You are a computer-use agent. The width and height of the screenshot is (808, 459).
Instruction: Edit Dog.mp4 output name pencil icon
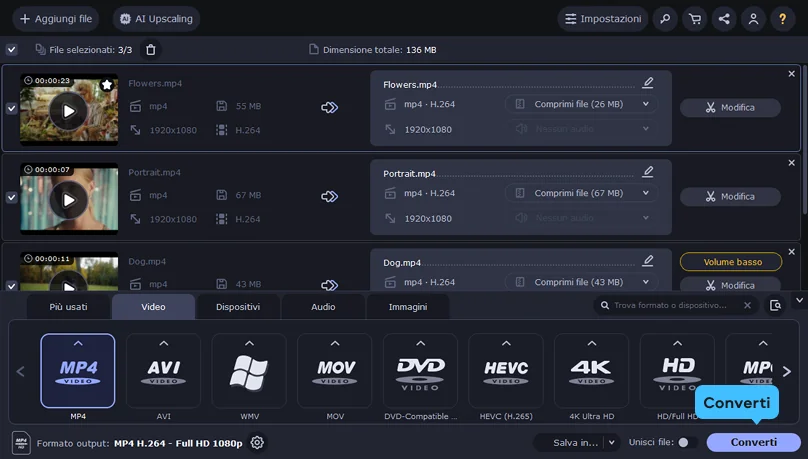648,261
